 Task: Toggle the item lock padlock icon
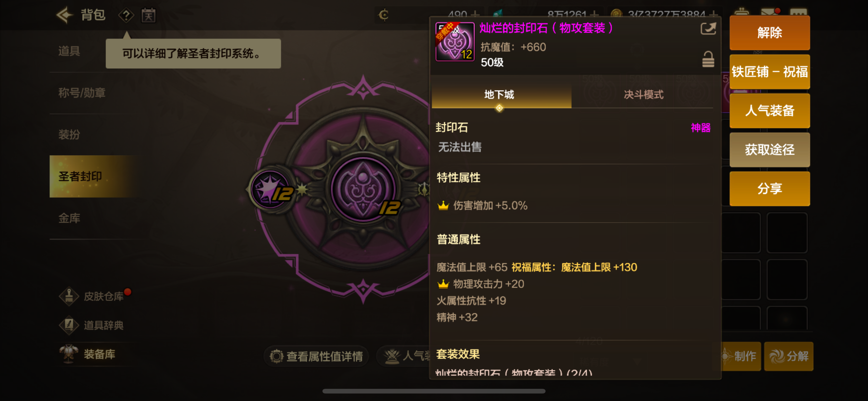coord(708,59)
